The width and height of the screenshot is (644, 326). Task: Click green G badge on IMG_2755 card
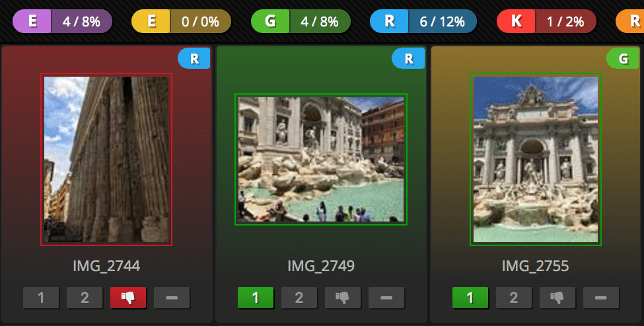click(623, 59)
